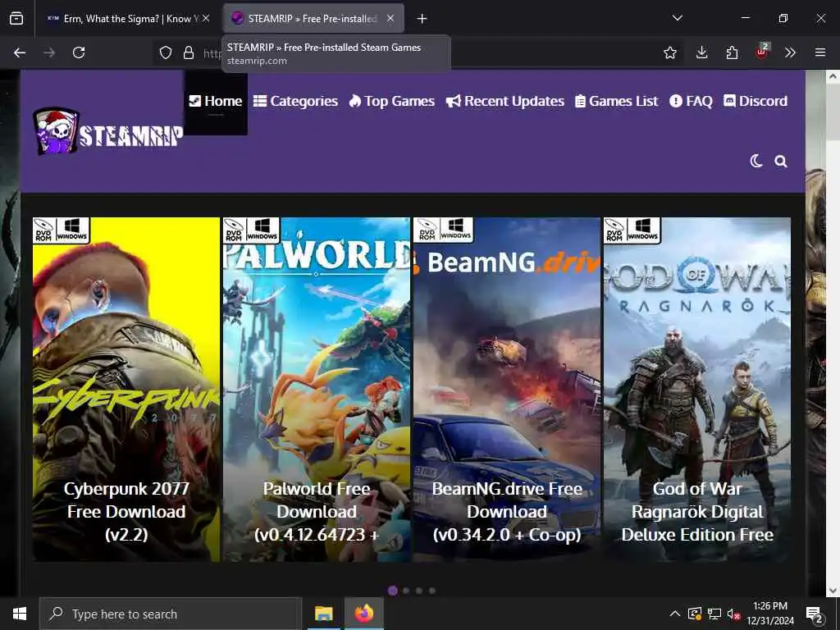Open the network status tray icon

tap(714, 614)
